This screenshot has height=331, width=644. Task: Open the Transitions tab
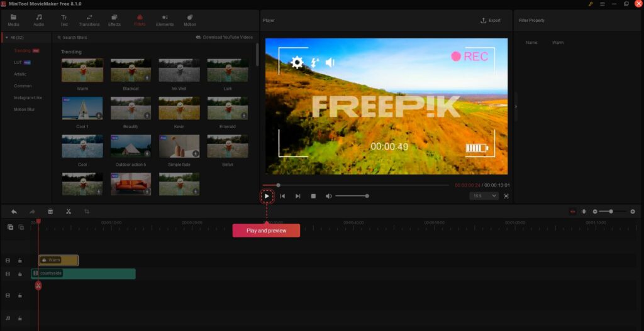89,20
